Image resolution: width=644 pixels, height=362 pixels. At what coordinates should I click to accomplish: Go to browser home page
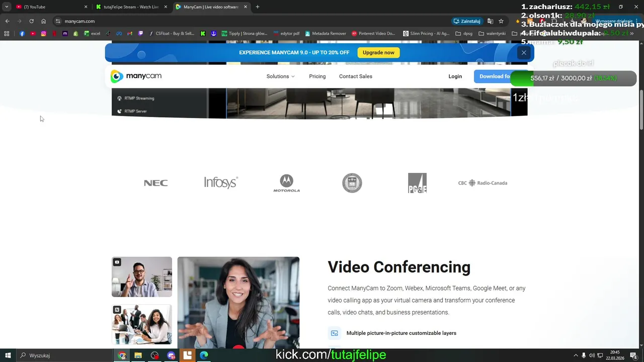point(43,21)
